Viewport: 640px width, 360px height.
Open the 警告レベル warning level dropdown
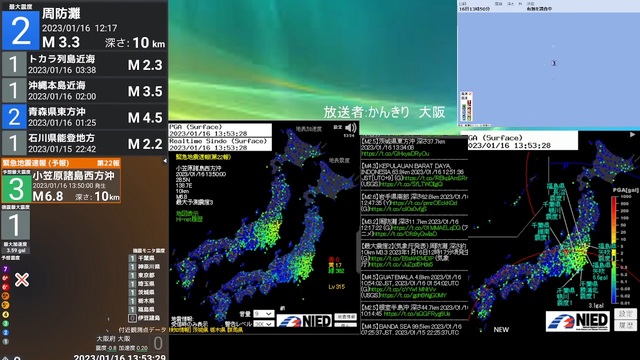tap(263, 324)
